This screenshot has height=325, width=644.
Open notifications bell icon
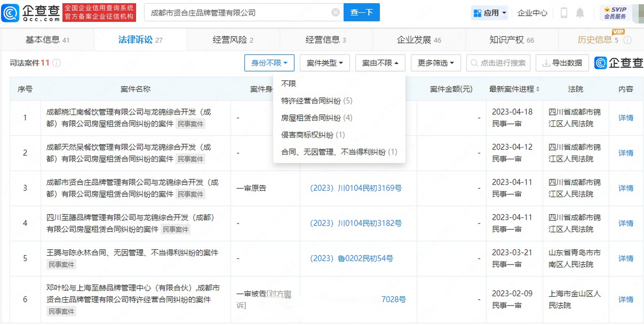click(x=580, y=13)
